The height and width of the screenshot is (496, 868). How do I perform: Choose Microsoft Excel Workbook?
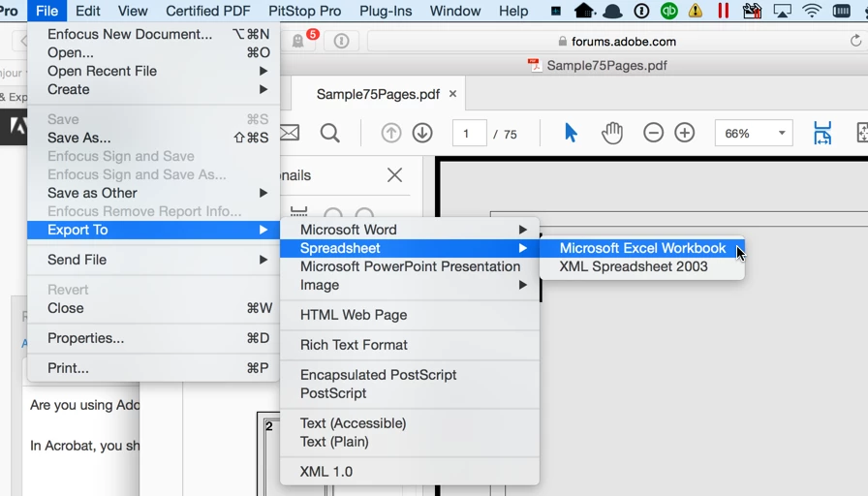point(642,248)
